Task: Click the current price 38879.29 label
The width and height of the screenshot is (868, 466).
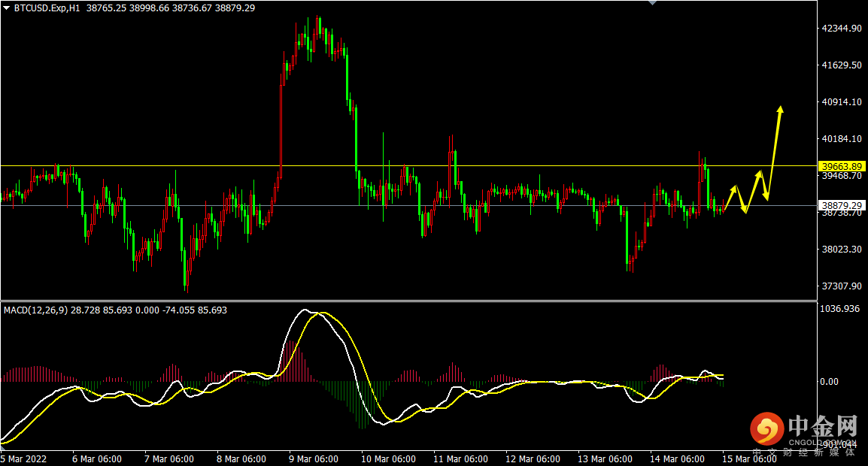Action: click(x=842, y=205)
